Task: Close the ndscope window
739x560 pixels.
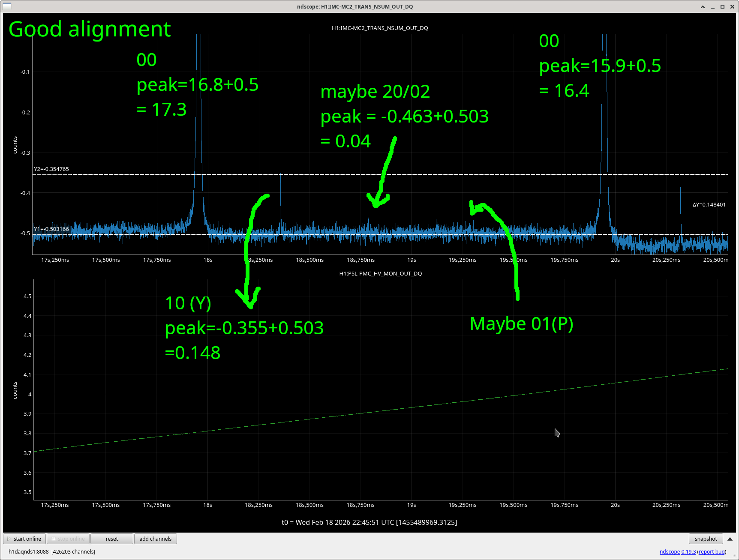Action: coord(732,7)
